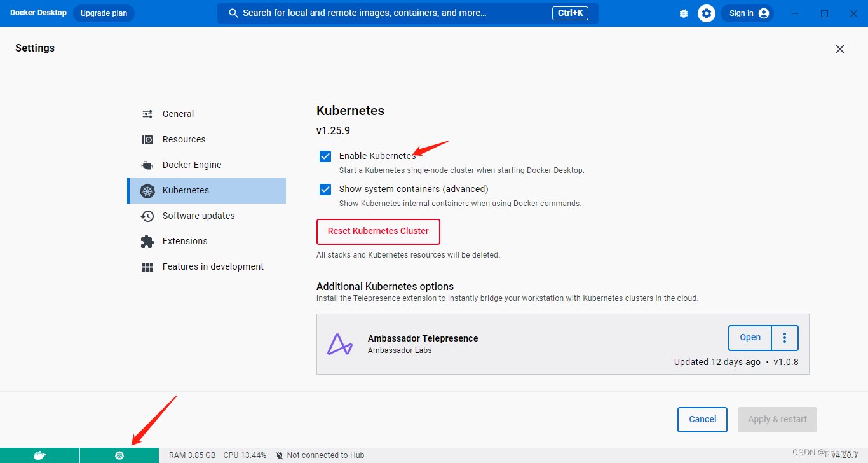
Task: Click the Additional Kubernetes options heading
Action: point(385,286)
